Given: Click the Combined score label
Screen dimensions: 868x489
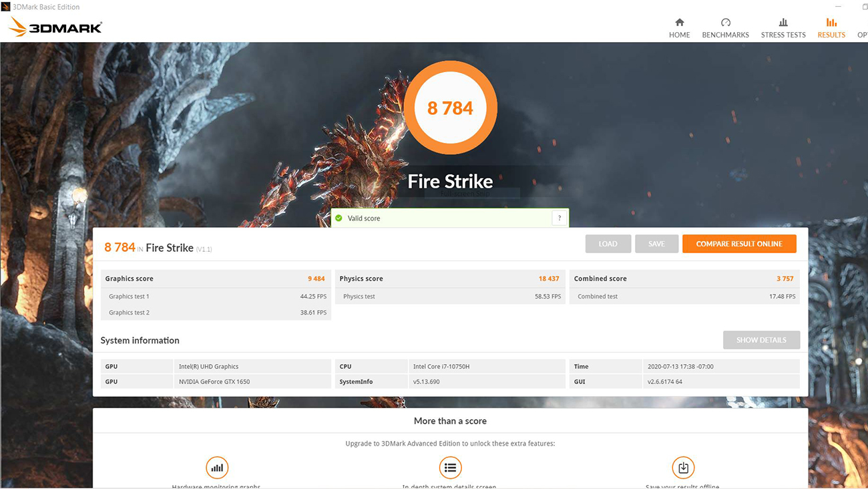Looking at the screenshot, I should click(x=600, y=279).
